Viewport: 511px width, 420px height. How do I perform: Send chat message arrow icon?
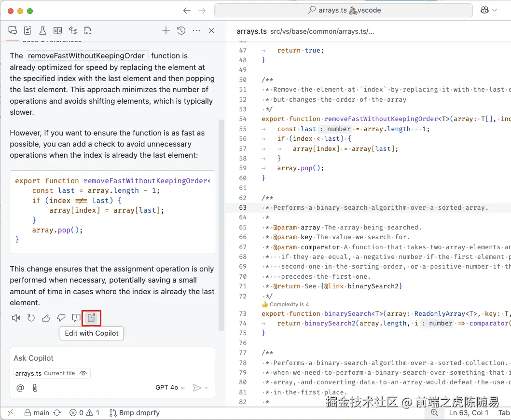coord(197,388)
